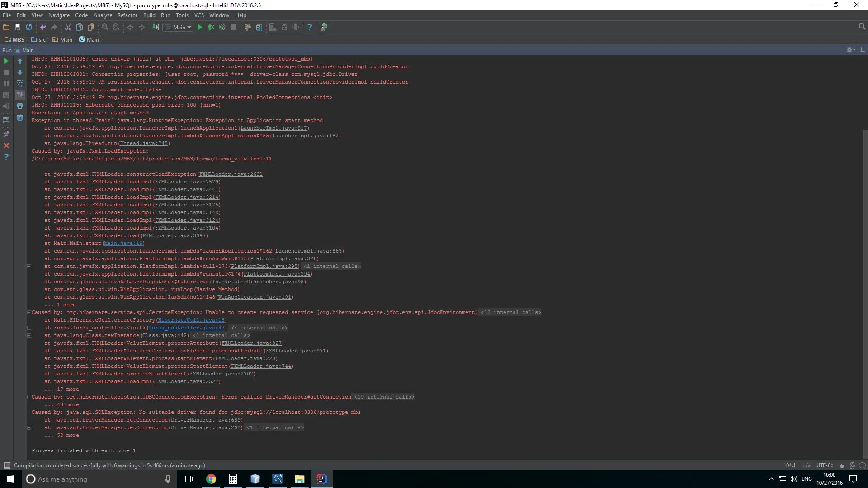Expand fold marker beside PlatformImpl.java:295 line

click(x=29, y=266)
